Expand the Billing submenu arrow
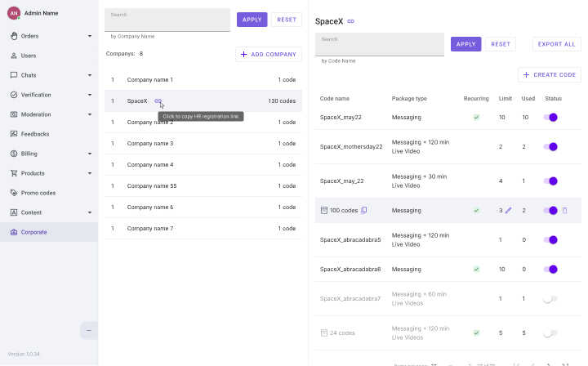The height and width of the screenshot is (366, 588). pyautogui.click(x=90, y=154)
